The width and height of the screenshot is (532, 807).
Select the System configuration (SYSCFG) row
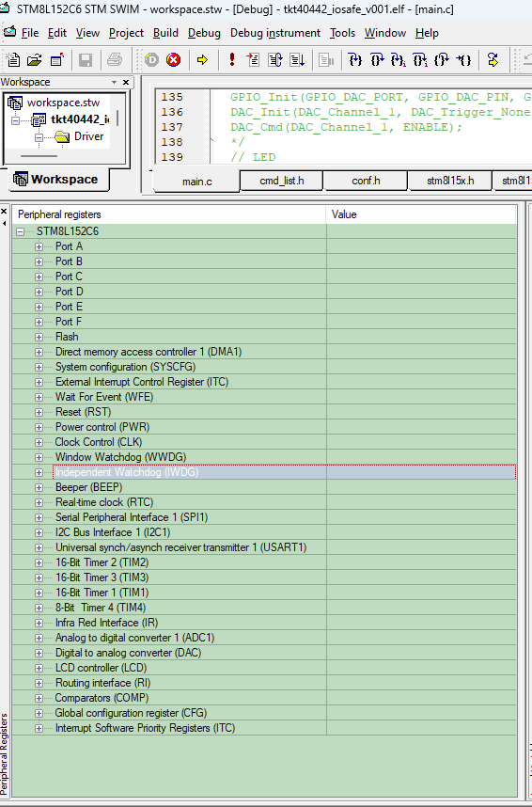pyautogui.click(x=264, y=367)
